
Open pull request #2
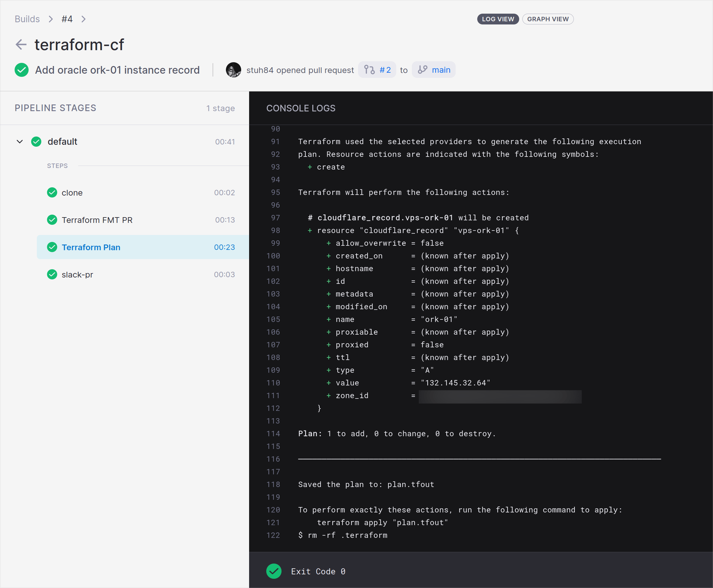[385, 70]
